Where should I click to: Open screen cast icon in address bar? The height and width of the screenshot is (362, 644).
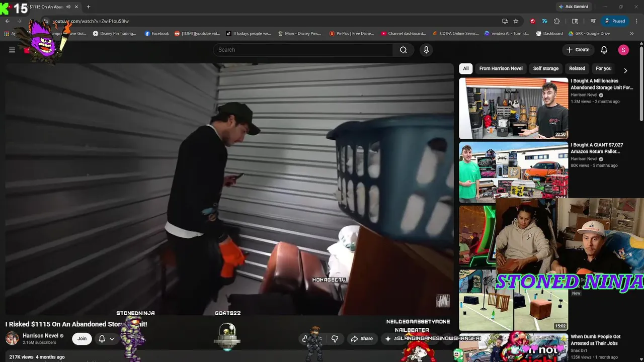[x=505, y=21]
